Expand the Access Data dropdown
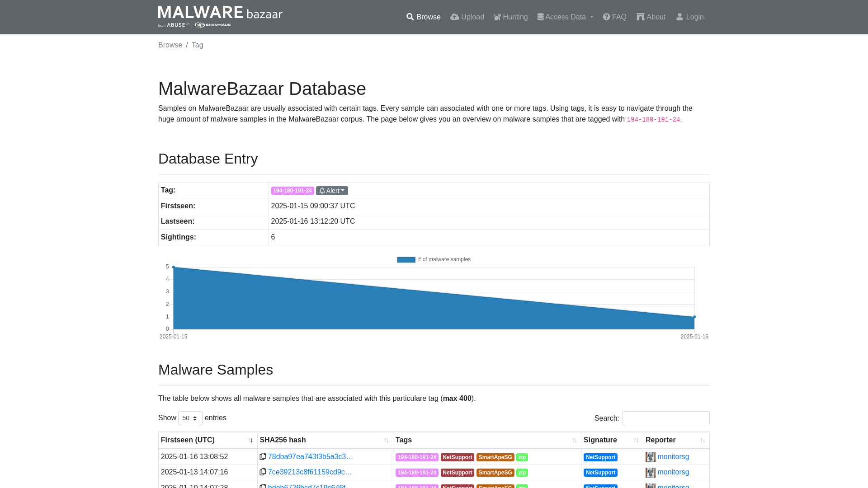Image resolution: width=868 pixels, height=488 pixels. click(565, 17)
